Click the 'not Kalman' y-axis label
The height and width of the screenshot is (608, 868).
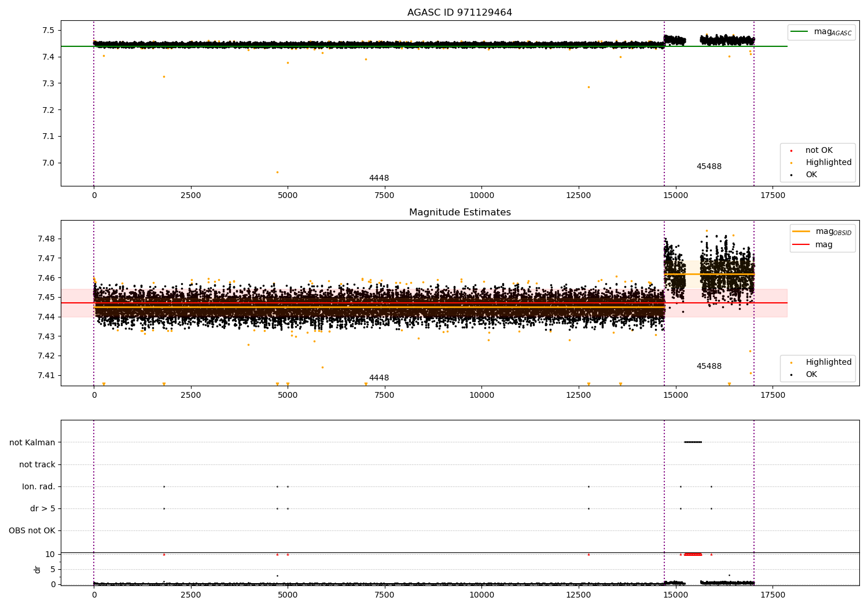click(x=32, y=442)
